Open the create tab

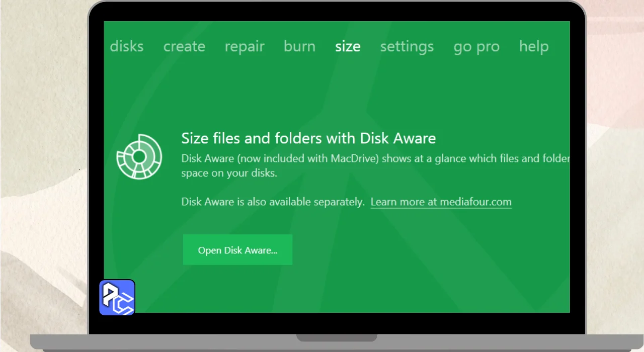184,46
